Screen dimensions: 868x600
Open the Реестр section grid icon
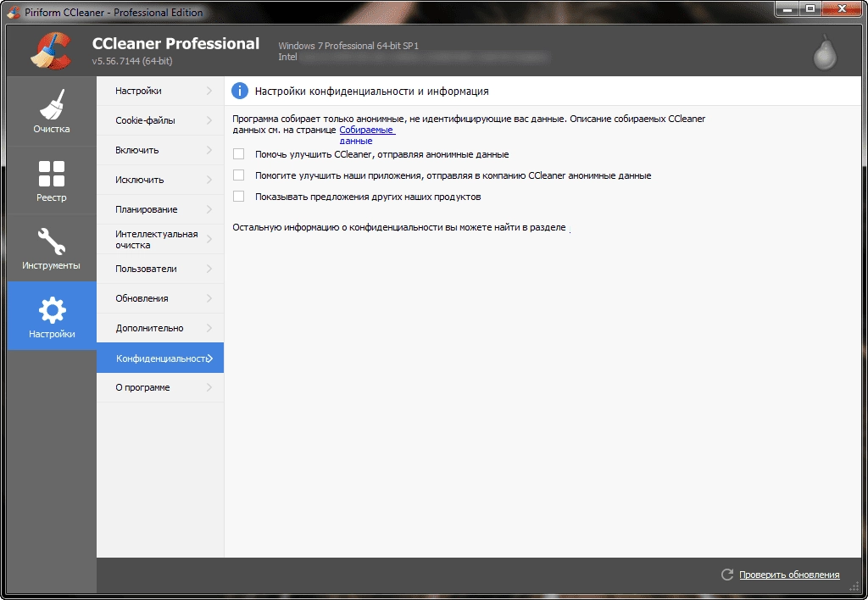click(52, 174)
